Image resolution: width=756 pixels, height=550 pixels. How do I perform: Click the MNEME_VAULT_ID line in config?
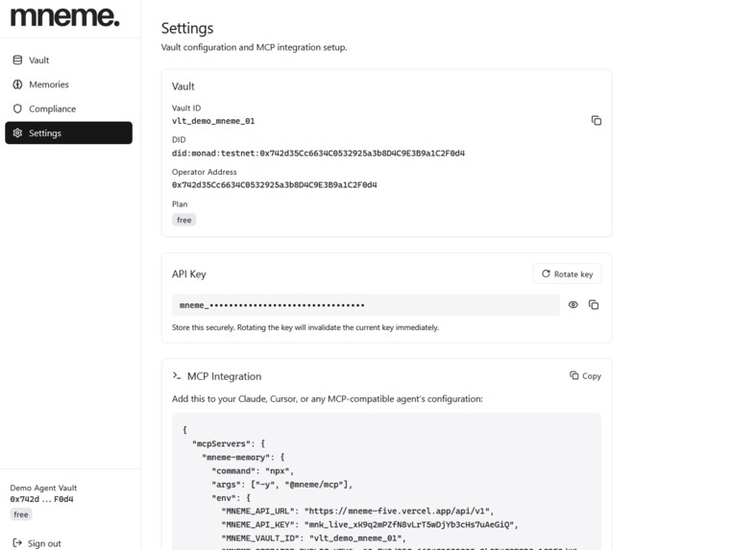coord(313,538)
